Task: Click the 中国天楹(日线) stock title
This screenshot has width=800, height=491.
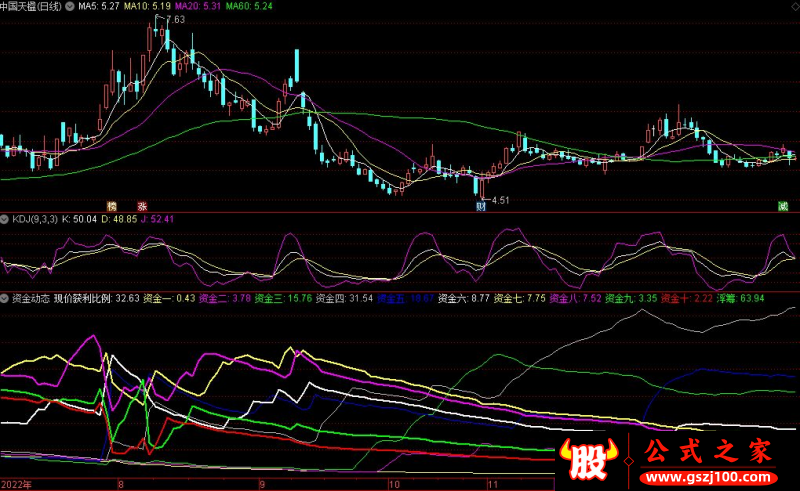Action: pos(33,6)
